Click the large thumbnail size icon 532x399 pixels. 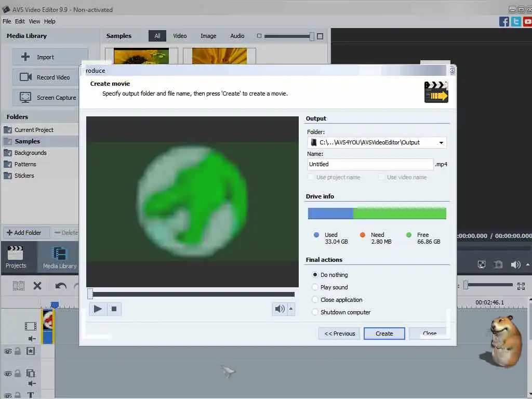coord(320,36)
